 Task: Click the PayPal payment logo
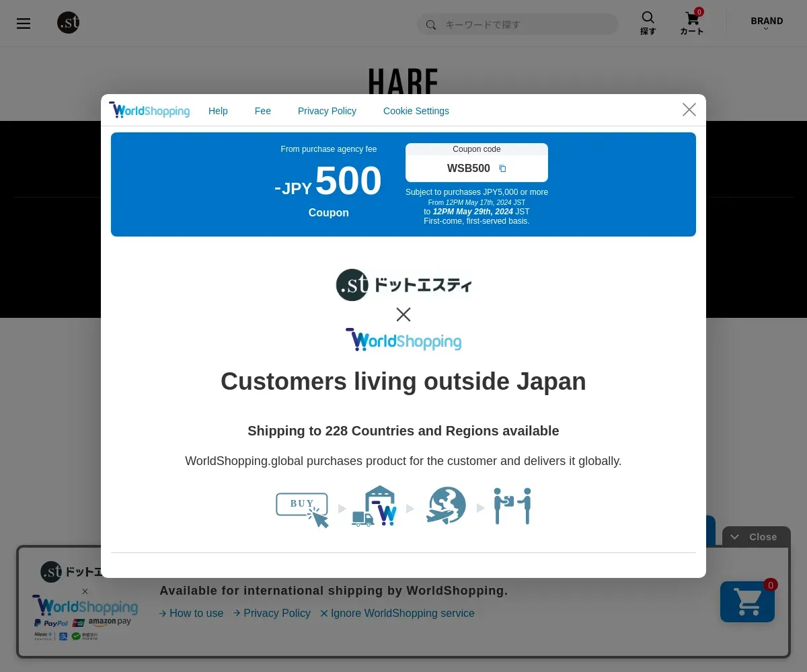(52, 624)
